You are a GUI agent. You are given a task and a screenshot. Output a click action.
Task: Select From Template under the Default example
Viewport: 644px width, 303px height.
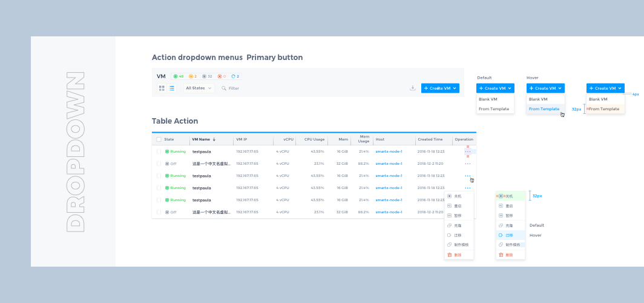[x=495, y=109]
